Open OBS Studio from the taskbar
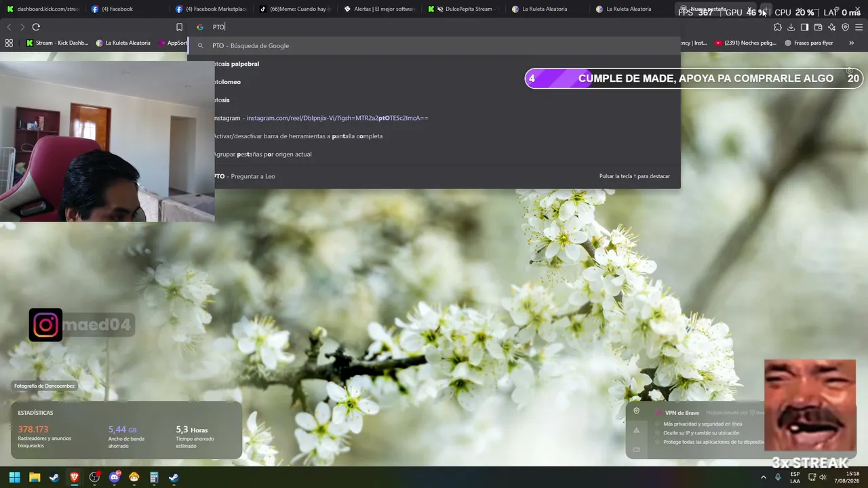Viewport: 868px width, 488px height. coord(94,477)
